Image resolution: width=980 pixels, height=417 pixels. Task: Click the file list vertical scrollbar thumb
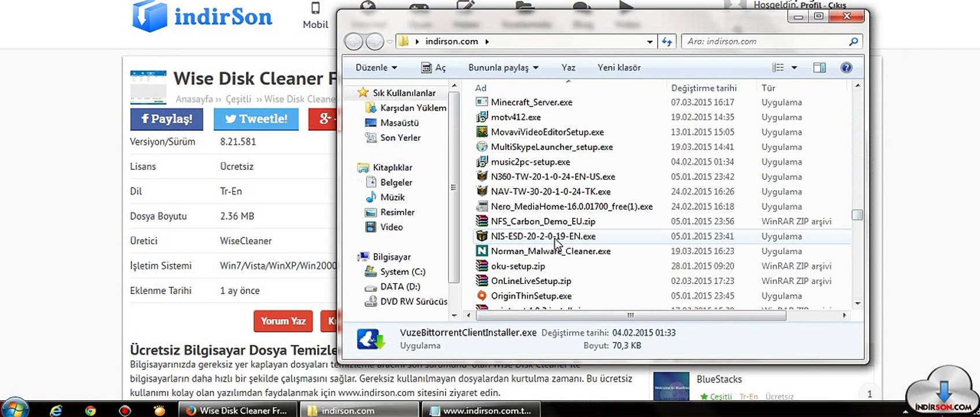[857, 215]
